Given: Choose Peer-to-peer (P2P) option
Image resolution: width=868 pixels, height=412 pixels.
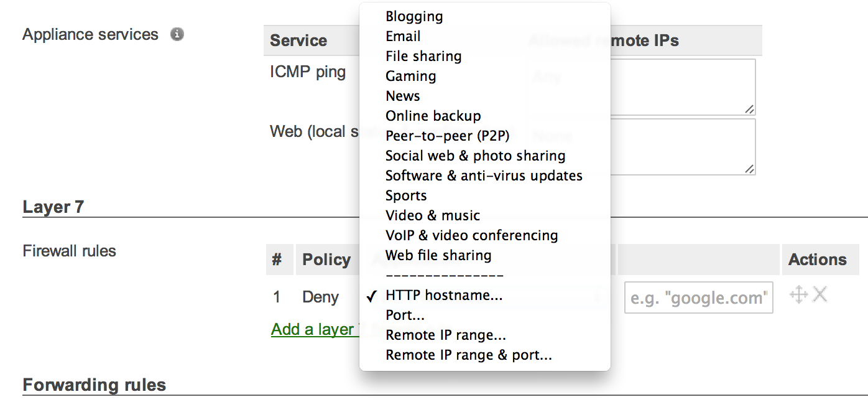Looking at the screenshot, I should [x=448, y=136].
